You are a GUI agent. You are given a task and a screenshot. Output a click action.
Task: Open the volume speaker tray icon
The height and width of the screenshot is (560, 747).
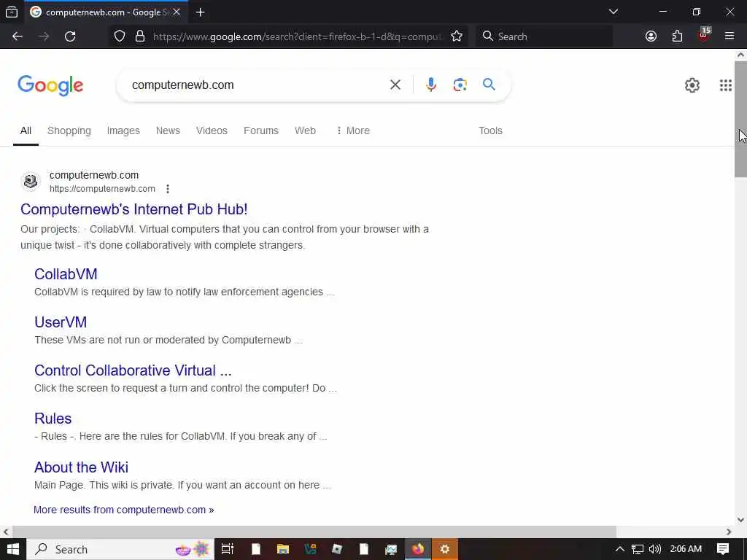point(655,549)
